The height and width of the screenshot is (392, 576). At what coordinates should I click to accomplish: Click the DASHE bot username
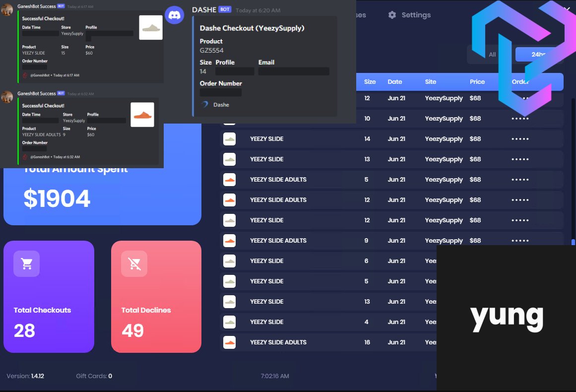[204, 10]
